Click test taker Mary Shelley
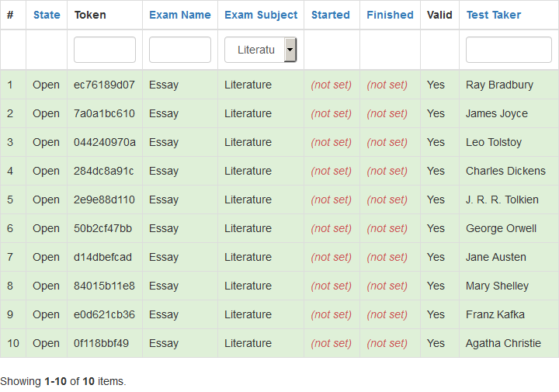The height and width of the screenshot is (392, 559). (497, 286)
